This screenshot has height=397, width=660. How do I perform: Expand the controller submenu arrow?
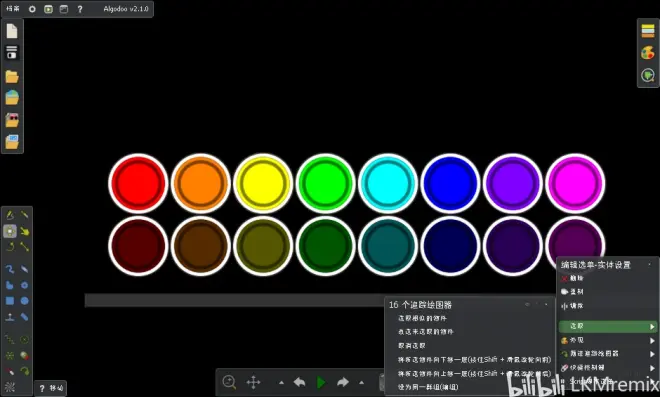tap(652, 368)
